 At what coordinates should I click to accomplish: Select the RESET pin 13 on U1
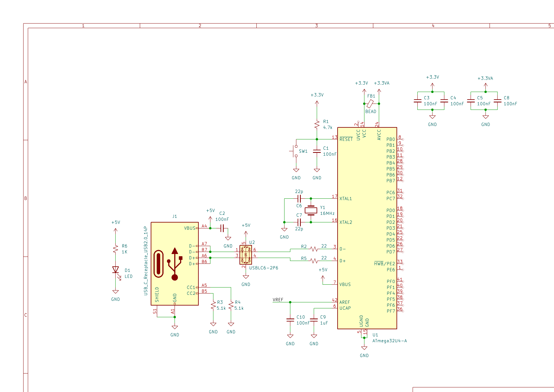click(x=334, y=139)
